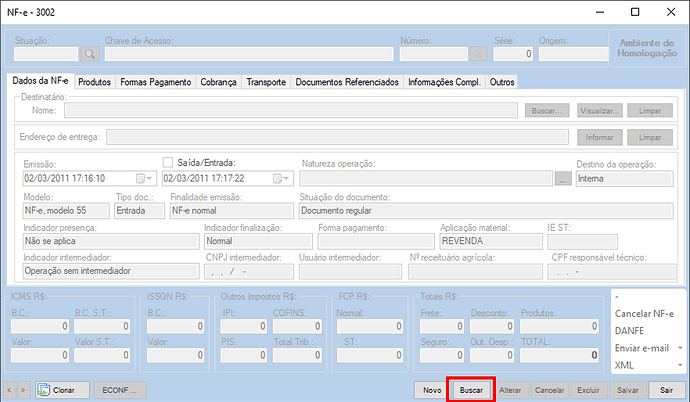Click the magnifier icon next to Situação
Image resolution: width=690 pixels, height=402 pixels.
pyautogui.click(x=89, y=54)
